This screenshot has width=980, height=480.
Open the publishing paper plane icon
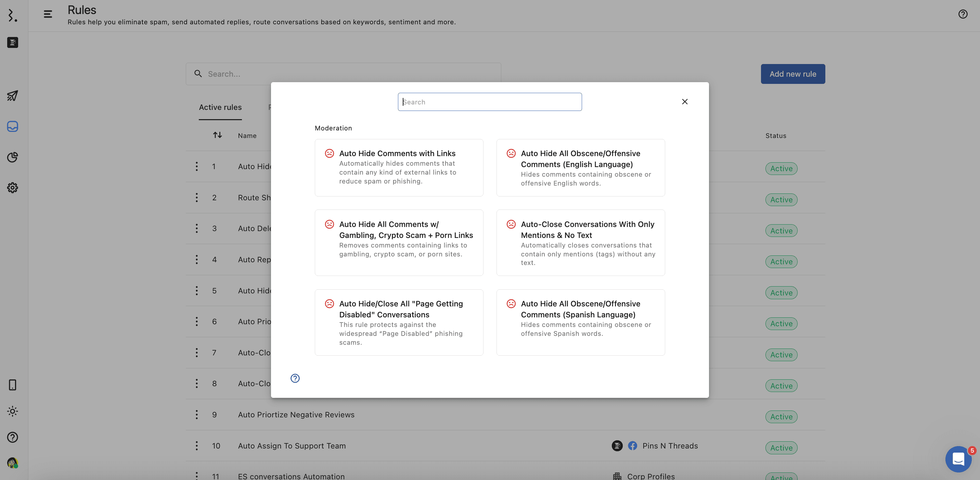(x=13, y=96)
